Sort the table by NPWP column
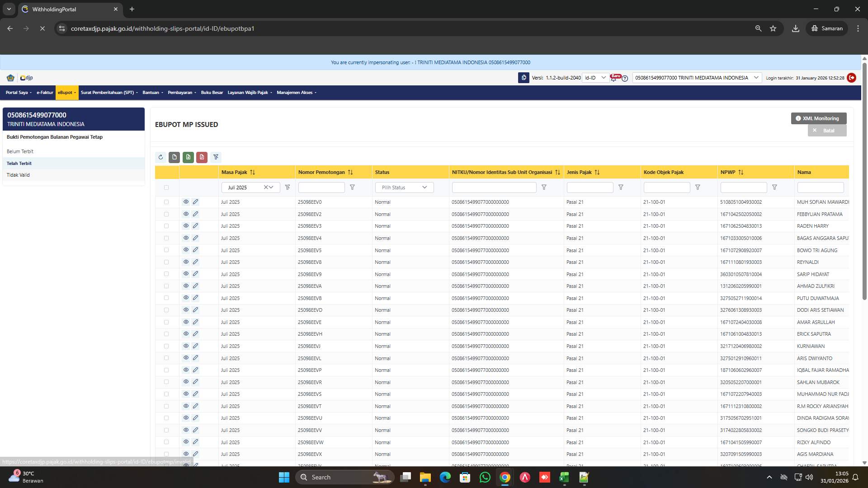The height and width of the screenshot is (488, 868). click(741, 172)
